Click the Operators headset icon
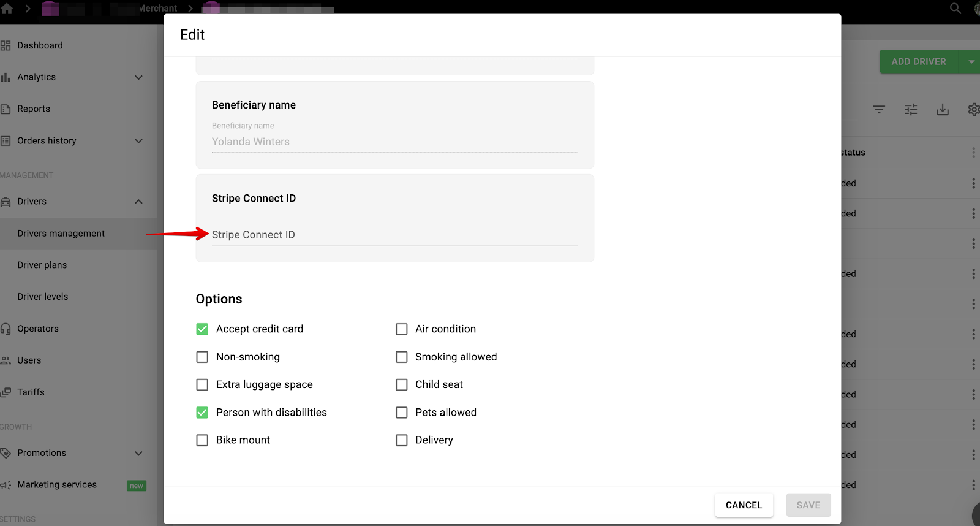The height and width of the screenshot is (526, 980). [6, 329]
